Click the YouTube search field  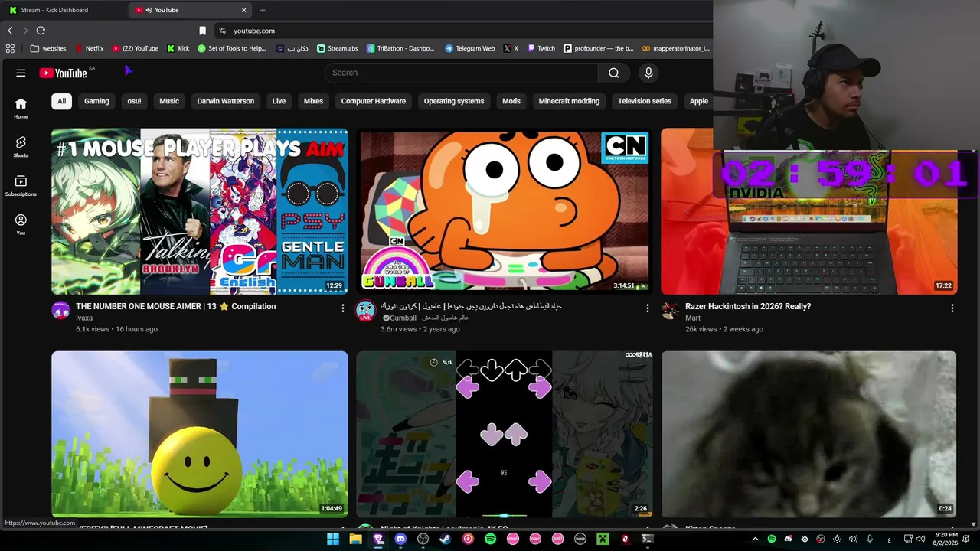click(x=462, y=73)
